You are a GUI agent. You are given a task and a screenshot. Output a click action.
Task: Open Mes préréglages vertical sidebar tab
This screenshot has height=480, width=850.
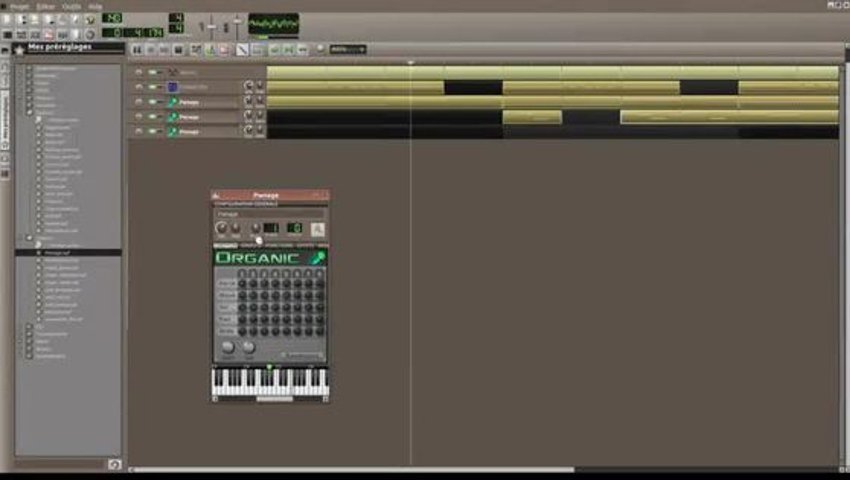[5, 120]
